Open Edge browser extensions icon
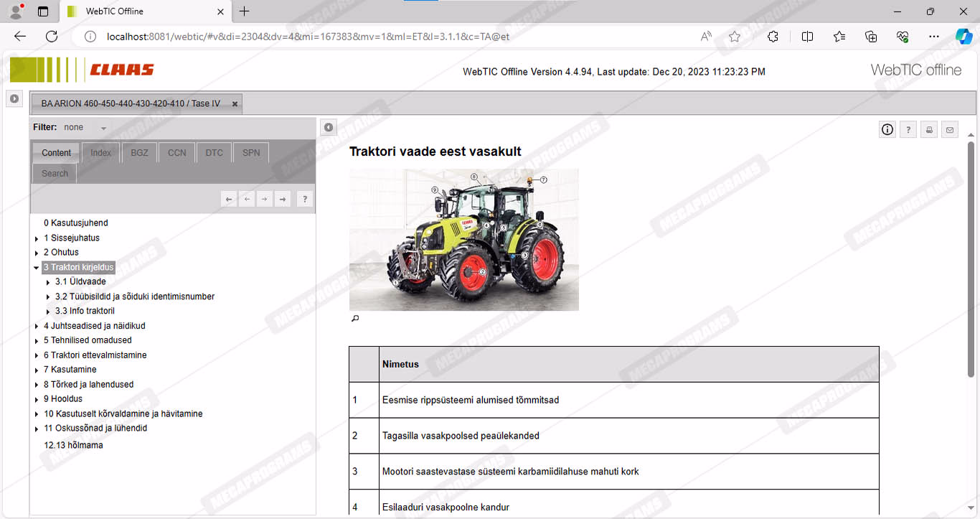The width and height of the screenshot is (980, 519). (773, 37)
